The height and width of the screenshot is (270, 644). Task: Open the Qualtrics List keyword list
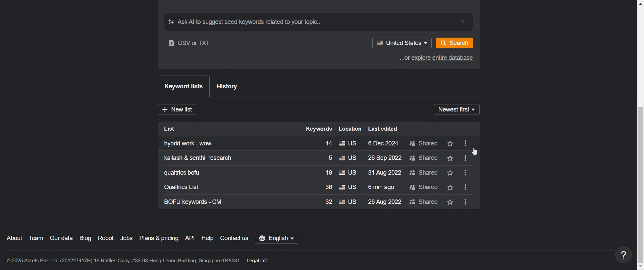(x=181, y=187)
